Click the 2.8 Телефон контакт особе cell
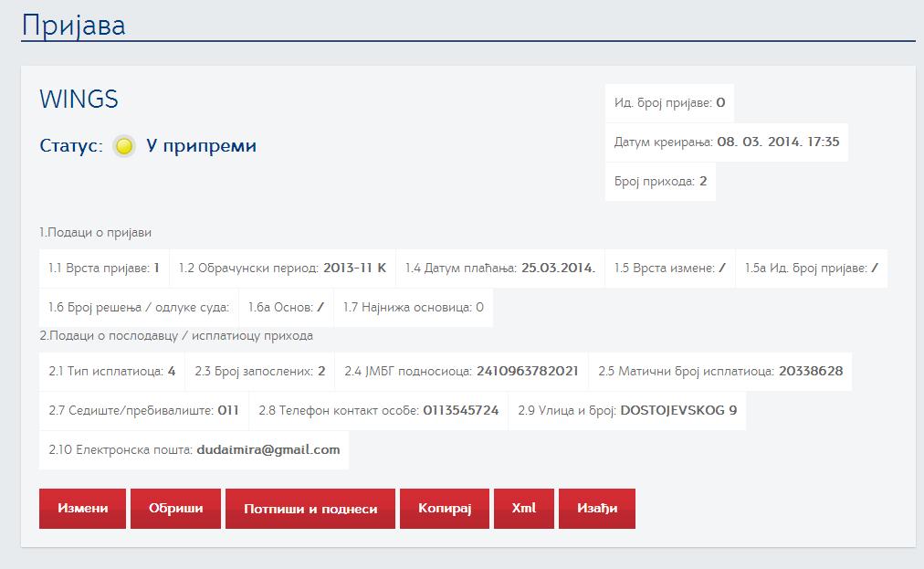The image size is (924, 569). click(x=378, y=411)
